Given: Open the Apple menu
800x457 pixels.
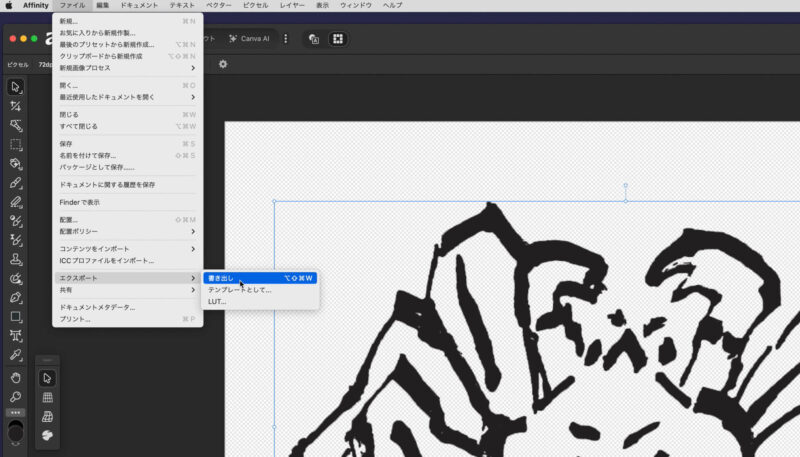Looking at the screenshot, I should coord(9,5).
